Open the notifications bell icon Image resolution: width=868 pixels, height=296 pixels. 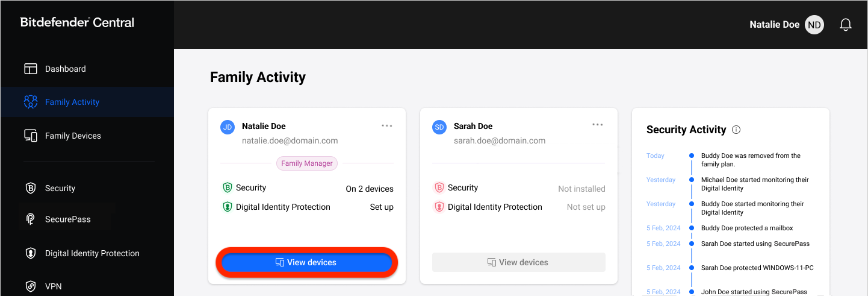click(846, 25)
